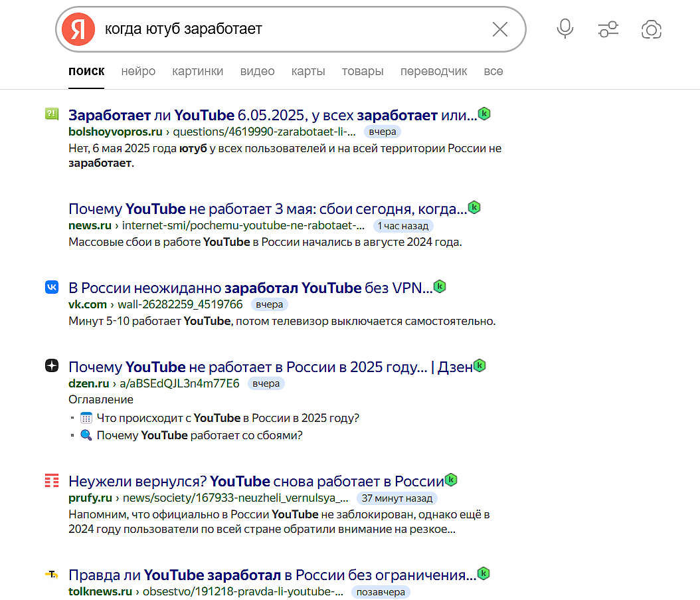Screen dimensions: 700x600
Task: Open result 'Почему YouTube не работает 3 мая'
Action: pyautogui.click(x=268, y=209)
